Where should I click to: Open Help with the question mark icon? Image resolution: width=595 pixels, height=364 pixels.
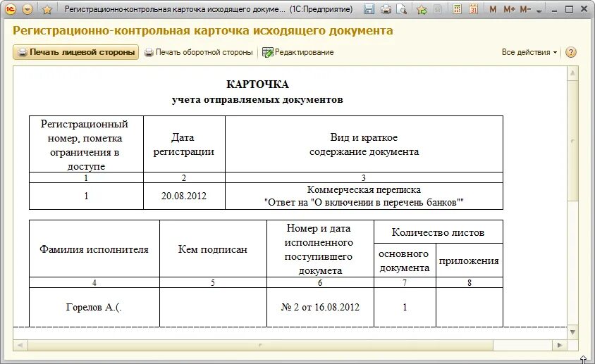tap(571, 52)
